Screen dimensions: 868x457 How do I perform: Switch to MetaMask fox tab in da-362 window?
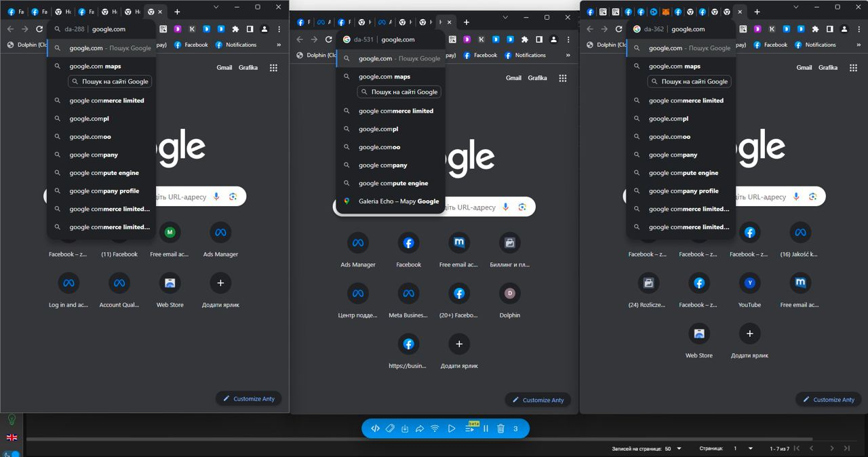click(x=665, y=12)
